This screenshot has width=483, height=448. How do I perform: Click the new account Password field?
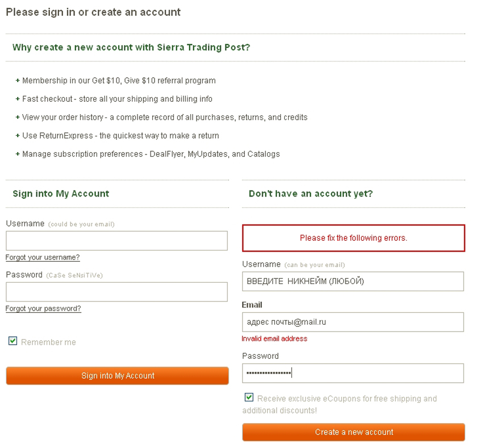coord(353,373)
